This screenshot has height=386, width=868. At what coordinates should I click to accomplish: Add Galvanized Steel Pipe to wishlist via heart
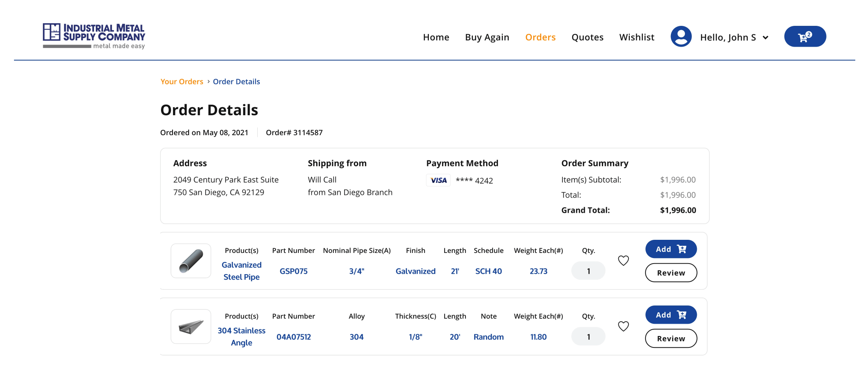tap(623, 261)
